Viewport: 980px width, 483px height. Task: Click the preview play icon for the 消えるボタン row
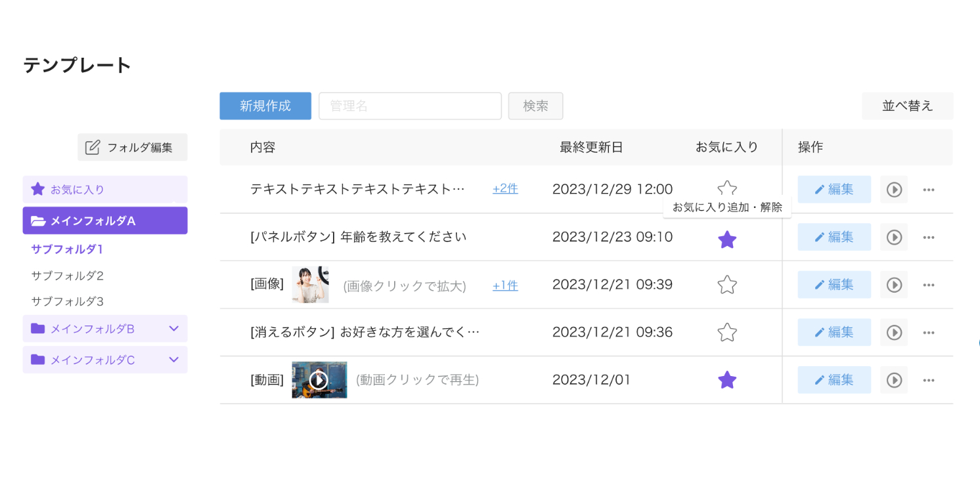tap(894, 333)
